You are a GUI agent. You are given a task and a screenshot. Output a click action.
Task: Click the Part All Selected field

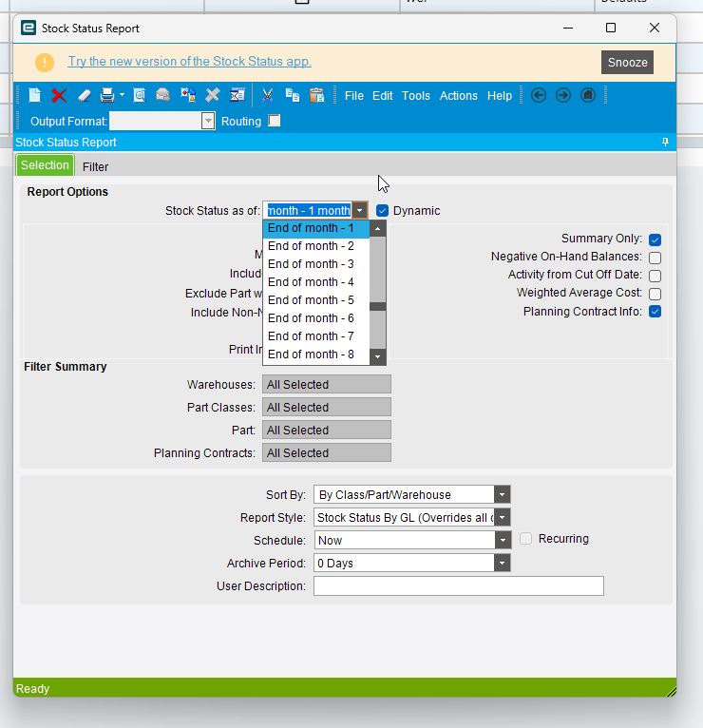click(327, 430)
